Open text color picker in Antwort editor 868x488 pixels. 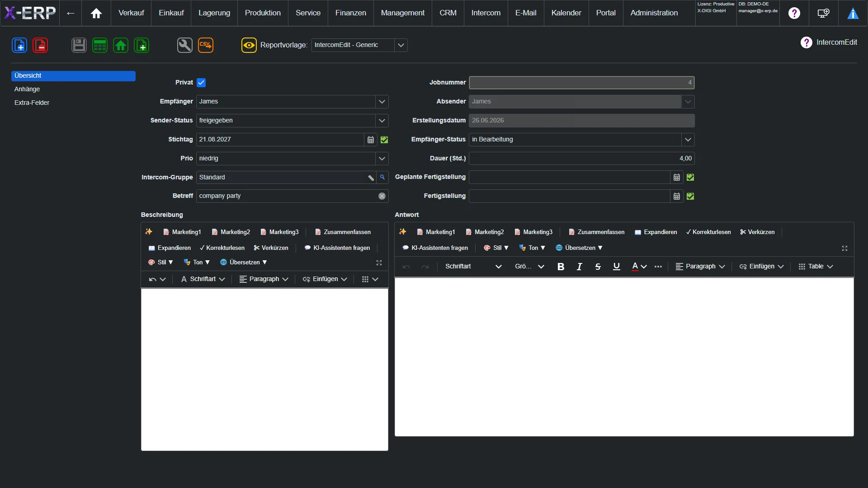[x=639, y=267]
